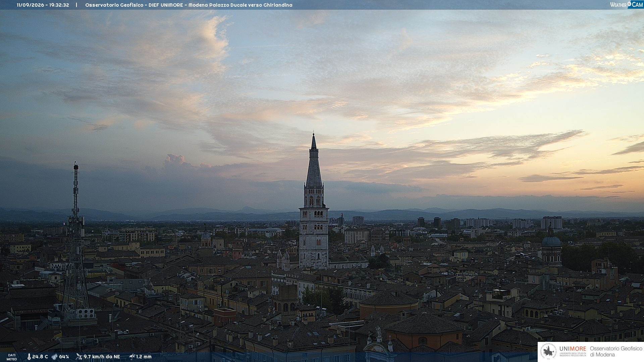Click the rain umbrella icon
644x362 pixels.
[x=132, y=357]
